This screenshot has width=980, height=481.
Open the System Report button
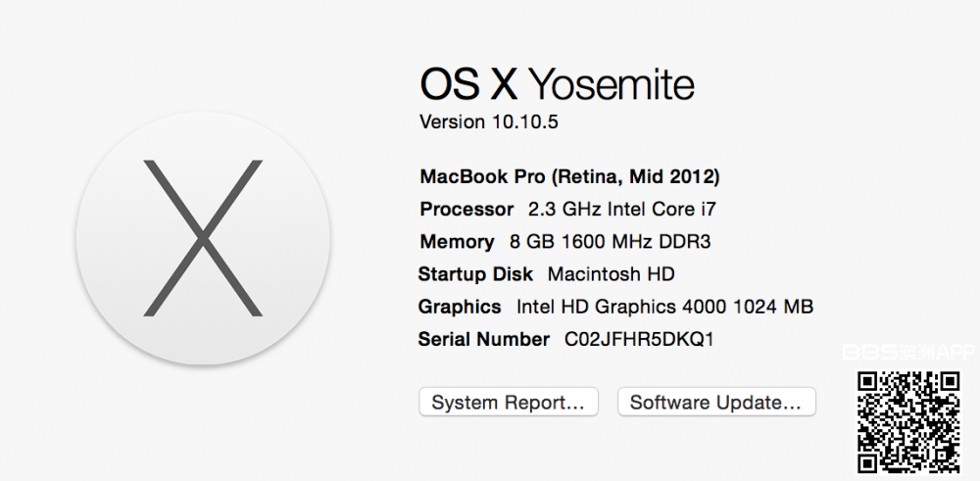click(508, 402)
